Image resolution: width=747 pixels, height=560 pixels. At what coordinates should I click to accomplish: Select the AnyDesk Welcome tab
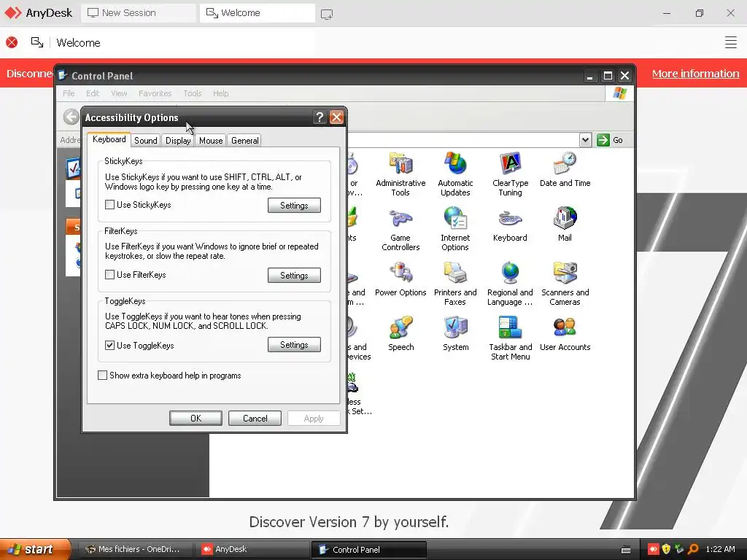point(258,13)
